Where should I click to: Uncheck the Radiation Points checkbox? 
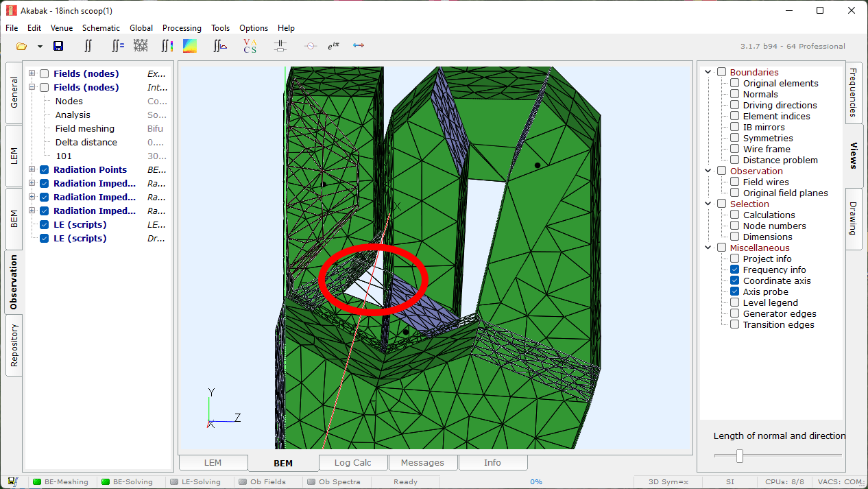click(44, 169)
